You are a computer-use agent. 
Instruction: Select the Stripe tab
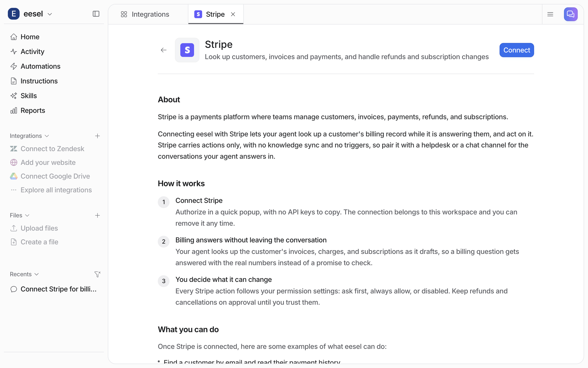215,14
